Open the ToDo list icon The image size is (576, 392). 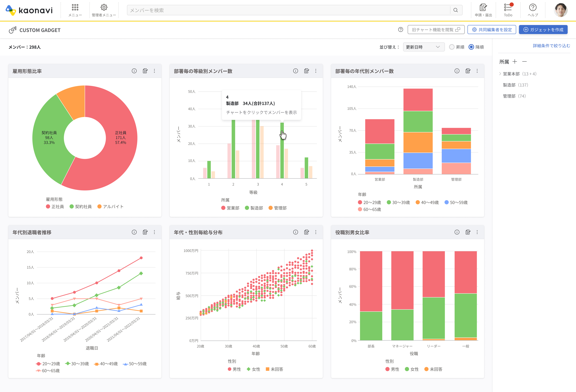click(x=508, y=10)
